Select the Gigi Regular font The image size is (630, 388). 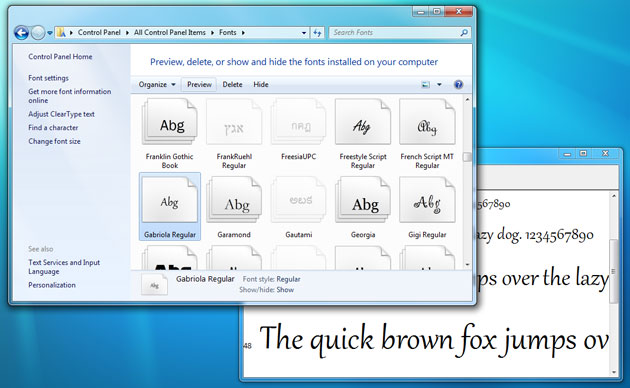click(x=427, y=207)
